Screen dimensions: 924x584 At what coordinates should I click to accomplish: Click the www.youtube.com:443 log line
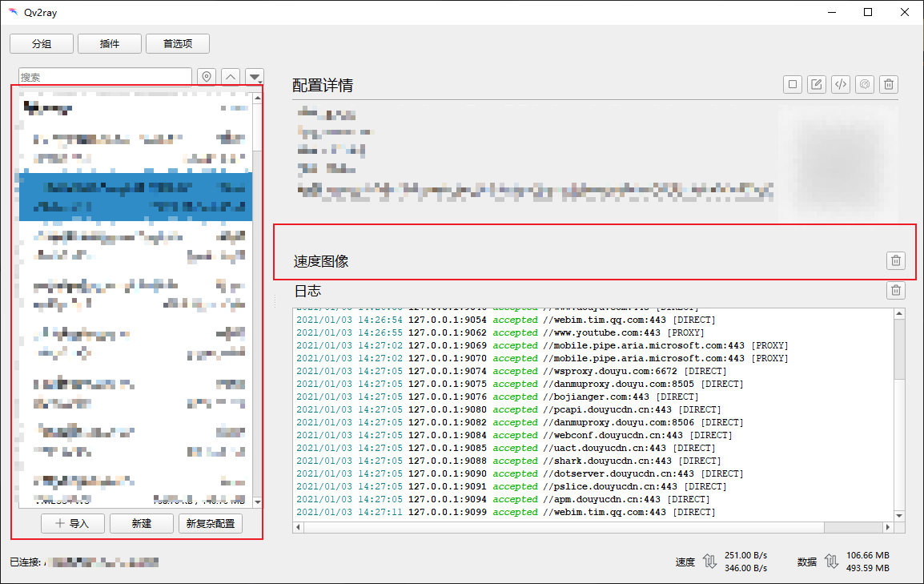(x=500, y=333)
